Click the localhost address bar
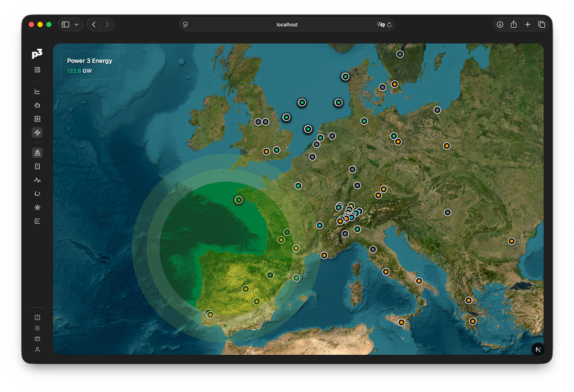This screenshot has height=392, width=574. point(287,24)
